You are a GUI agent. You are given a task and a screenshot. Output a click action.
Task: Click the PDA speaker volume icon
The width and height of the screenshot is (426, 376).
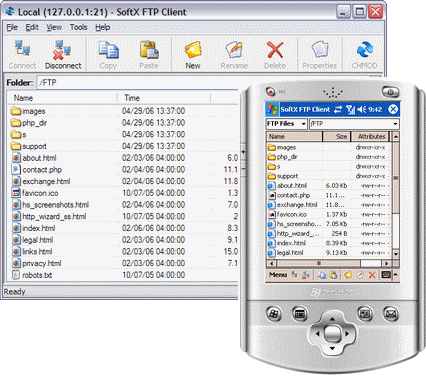tap(362, 109)
